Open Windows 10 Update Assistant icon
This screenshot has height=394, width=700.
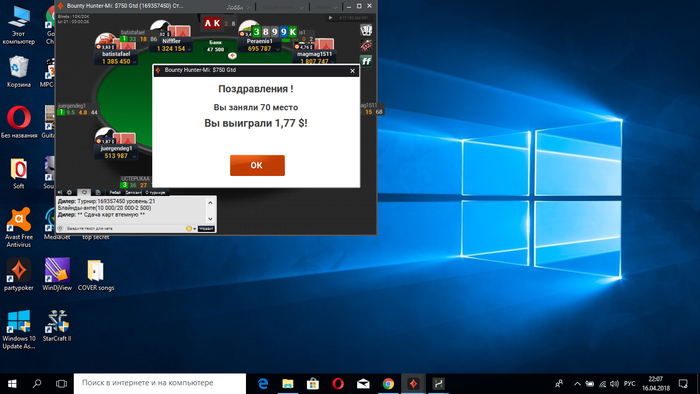click(x=18, y=330)
